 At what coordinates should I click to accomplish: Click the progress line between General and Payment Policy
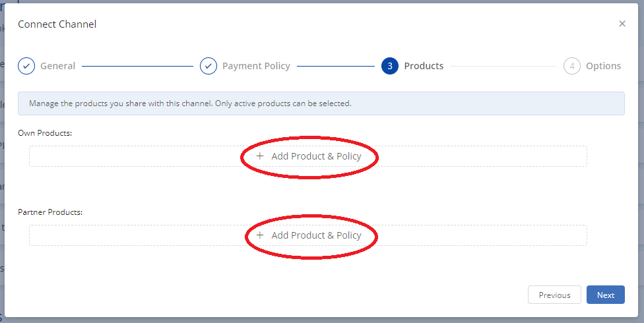click(137, 66)
